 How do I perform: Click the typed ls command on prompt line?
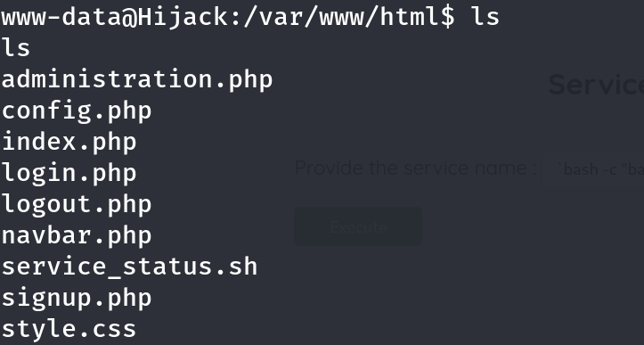485,17
